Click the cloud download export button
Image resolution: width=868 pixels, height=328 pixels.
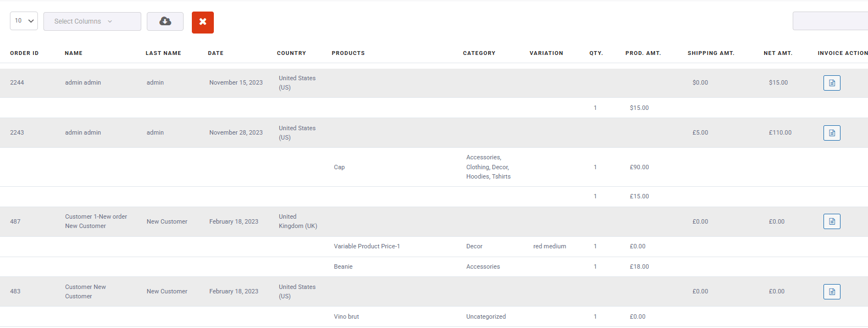165,21
